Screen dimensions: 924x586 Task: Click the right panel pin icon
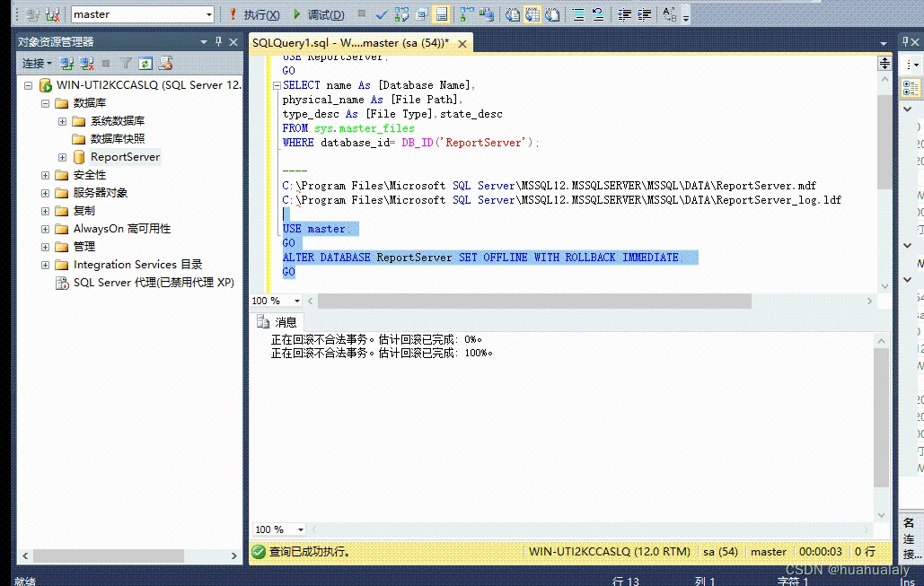pos(905,42)
